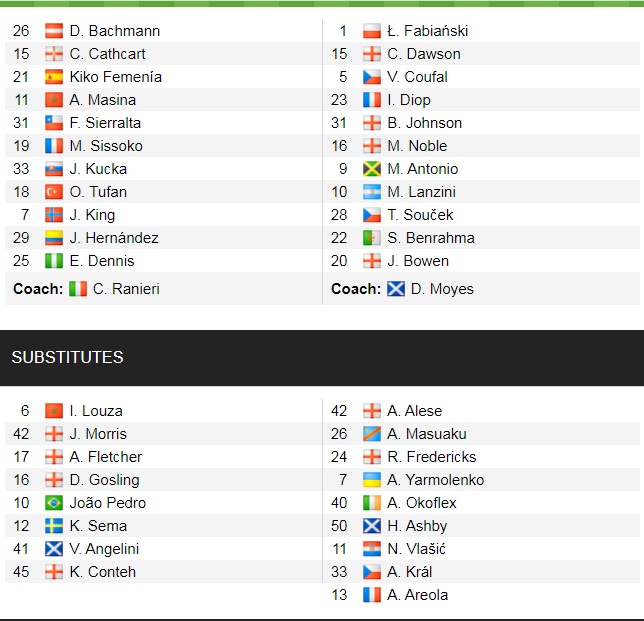Select substitute A. Areola
The width and height of the screenshot is (644, 621).
[417, 595]
